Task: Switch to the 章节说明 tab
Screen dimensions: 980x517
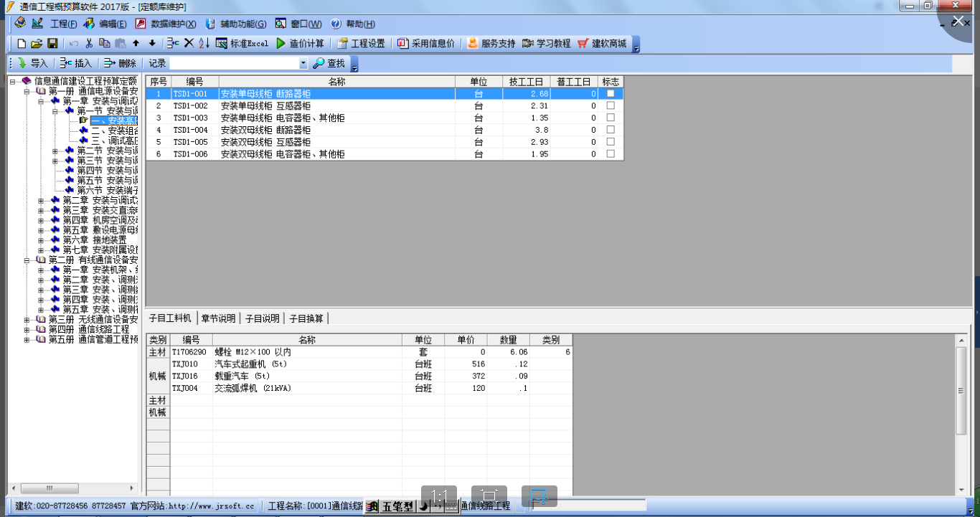Action: tap(218, 318)
